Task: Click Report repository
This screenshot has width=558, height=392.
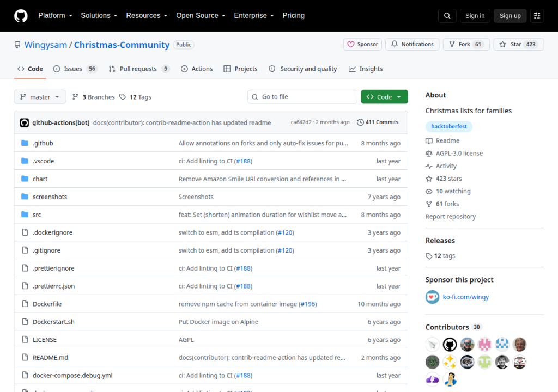Action: 451,217
